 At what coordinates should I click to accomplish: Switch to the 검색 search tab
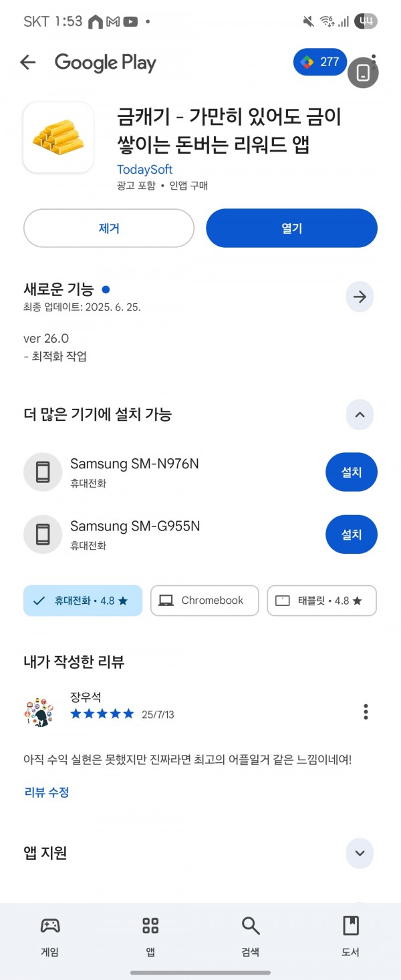[x=251, y=937]
